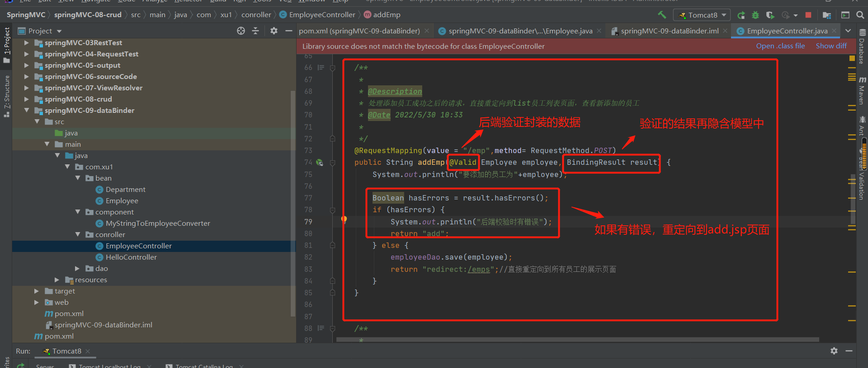This screenshot has height=368, width=868.
Task: Expand the dao package folder
Action: coord(77,269)
